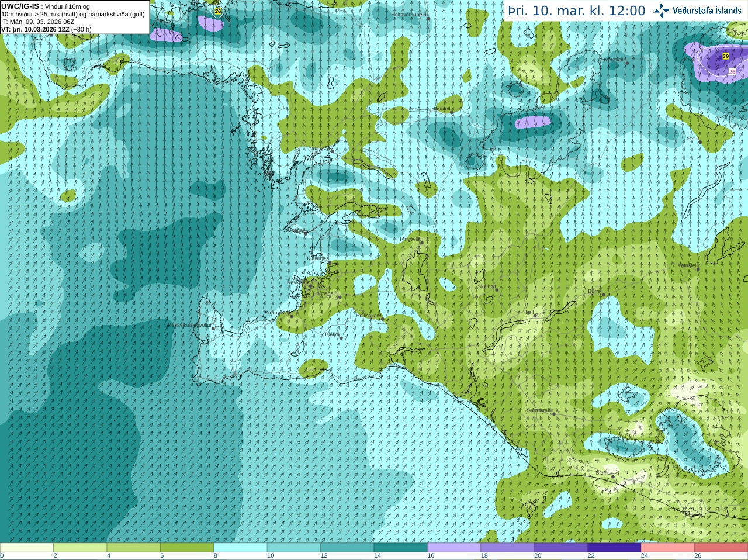
Task: Click the Búrfell station dot
Action: pos(604,295)
